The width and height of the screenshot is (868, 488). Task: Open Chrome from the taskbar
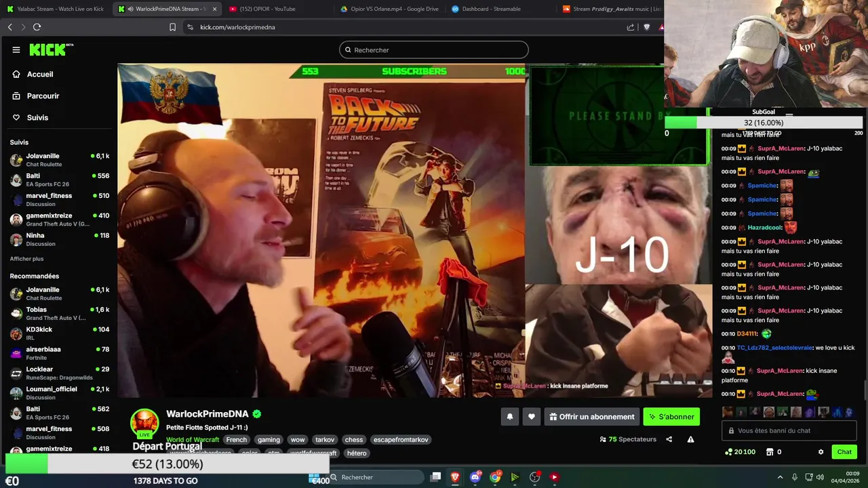click(x=495, y=477)
